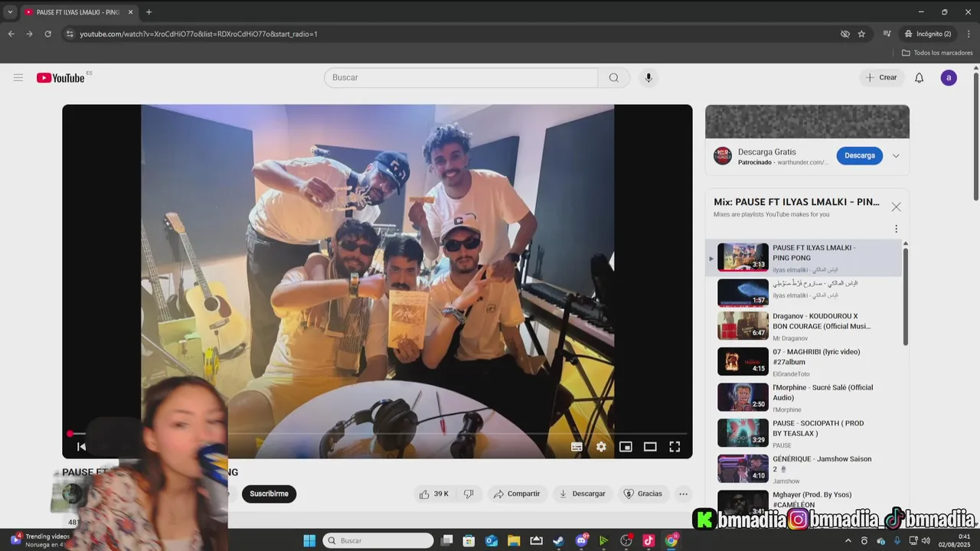Image resolution: width=980 pixels, height=551 pixels.
Task: Expand the ad options chevron
Action: pyautogui.click(x=896, y=156)
